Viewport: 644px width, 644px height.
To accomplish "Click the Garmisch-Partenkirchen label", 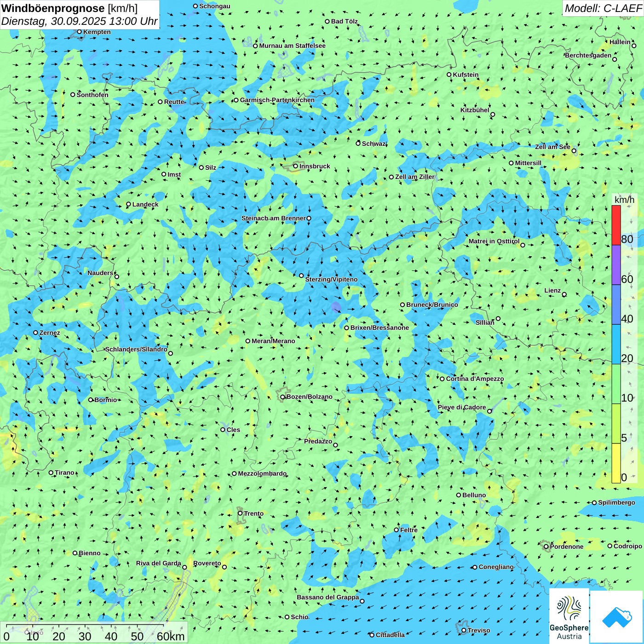I will tap(277, 100).
